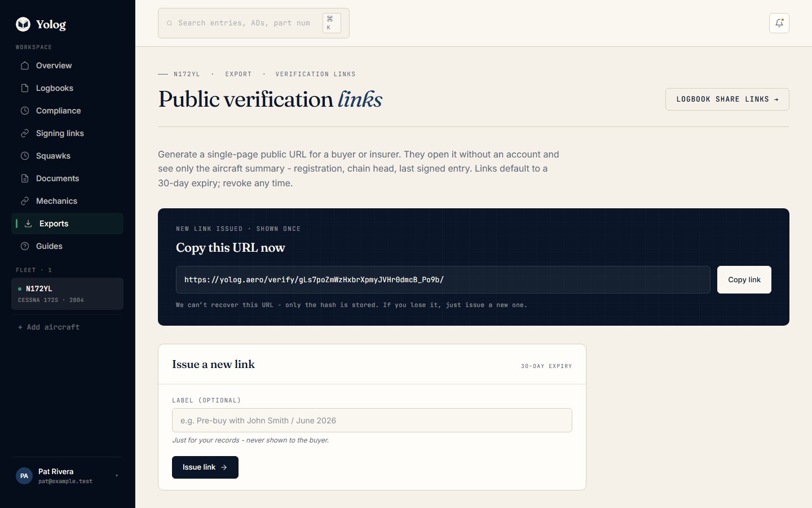
Task: Open Guides in the sidebar
Action: point(67,246)
